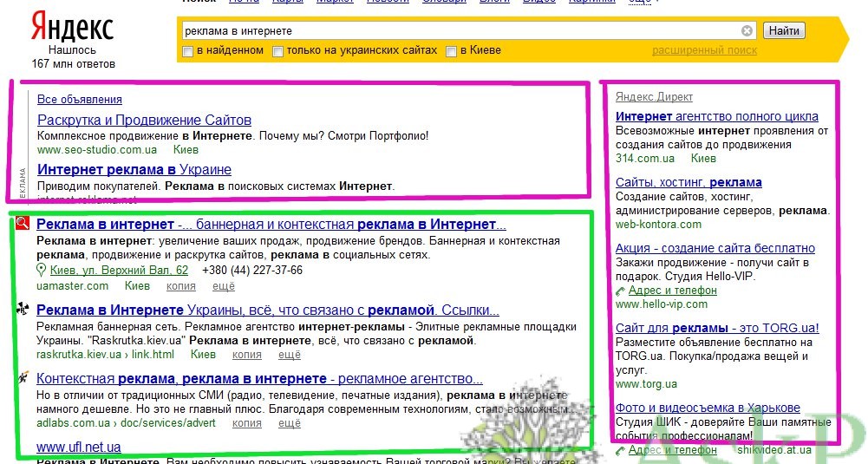
Task: Open the 'Раскрутка и Продвижение Сайтов' ad
Action: (x=145, y=121)
